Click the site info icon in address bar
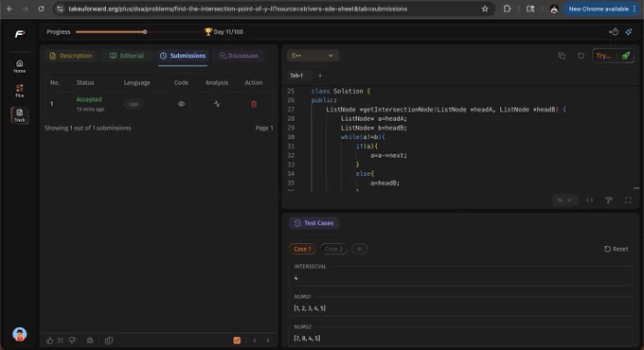Screen dimensions: 644x350 (60, 9)
